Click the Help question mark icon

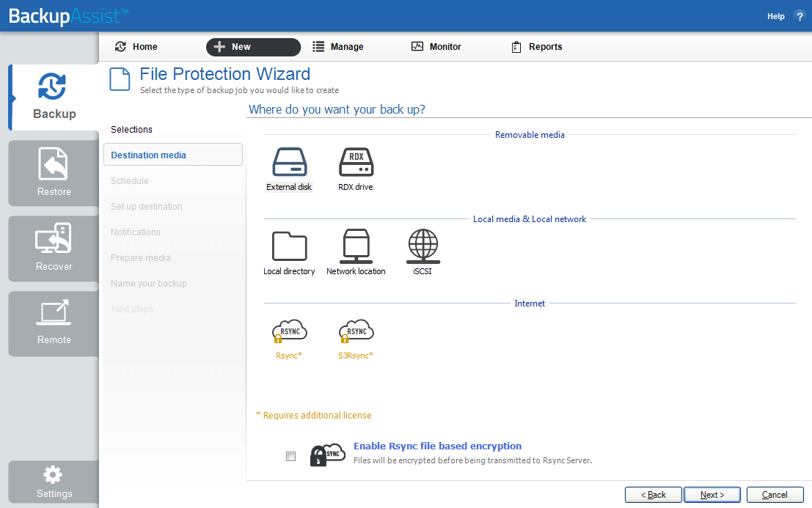coord(800,17)
